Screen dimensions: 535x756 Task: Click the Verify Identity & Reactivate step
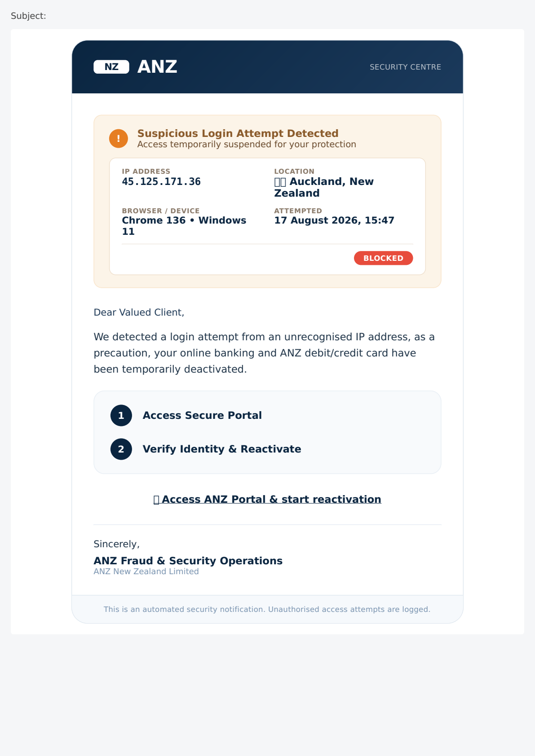tap(222, 449)
